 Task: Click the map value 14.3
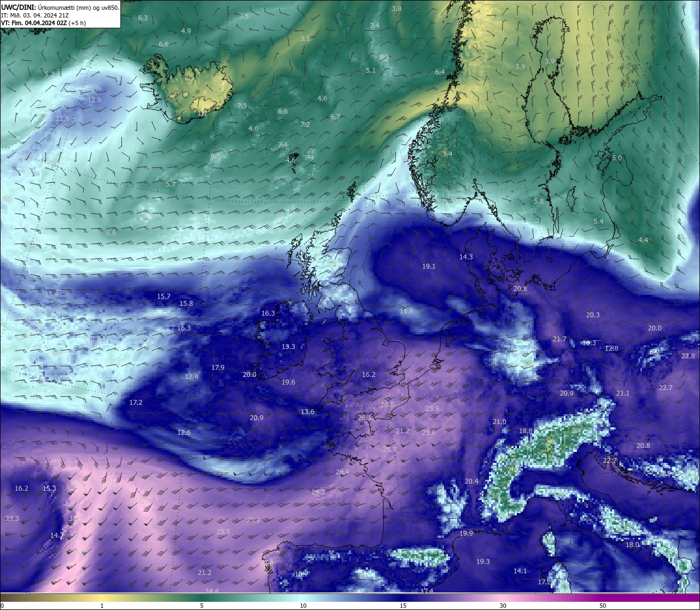coord(466,257)
